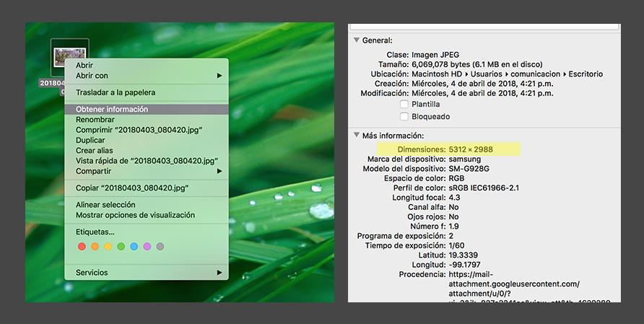Click Modelo del dispositivo value SM-G928G
This screenshot has height=324, width=644.
click(469, 169)
